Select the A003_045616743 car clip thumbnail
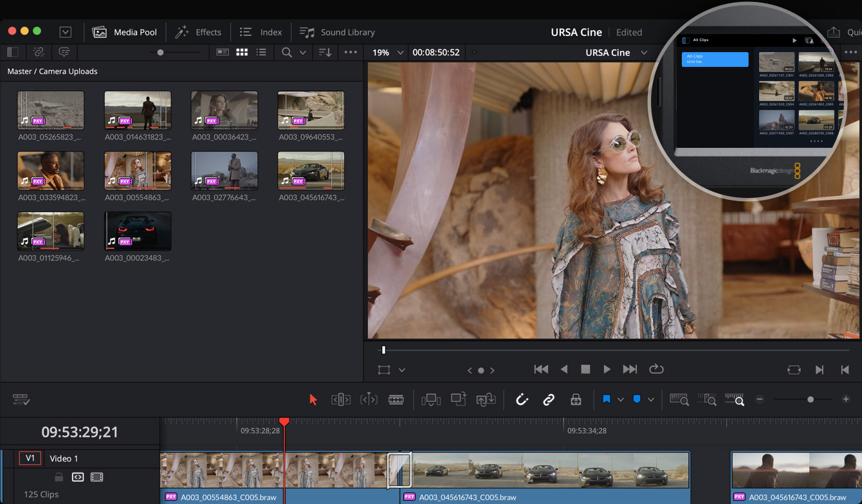Viewport: 862px width, 504px height. (x=311, y=170)
